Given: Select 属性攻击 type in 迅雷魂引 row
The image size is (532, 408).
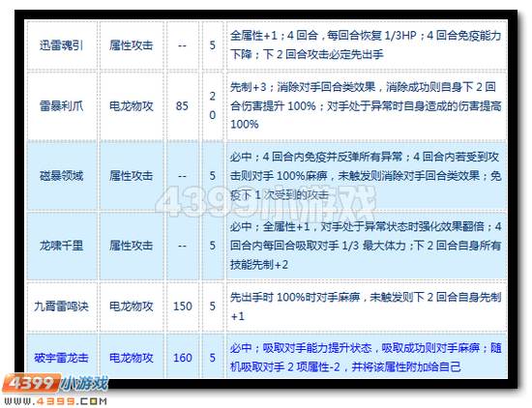Looking at the screenshot, I should point(131,44).
